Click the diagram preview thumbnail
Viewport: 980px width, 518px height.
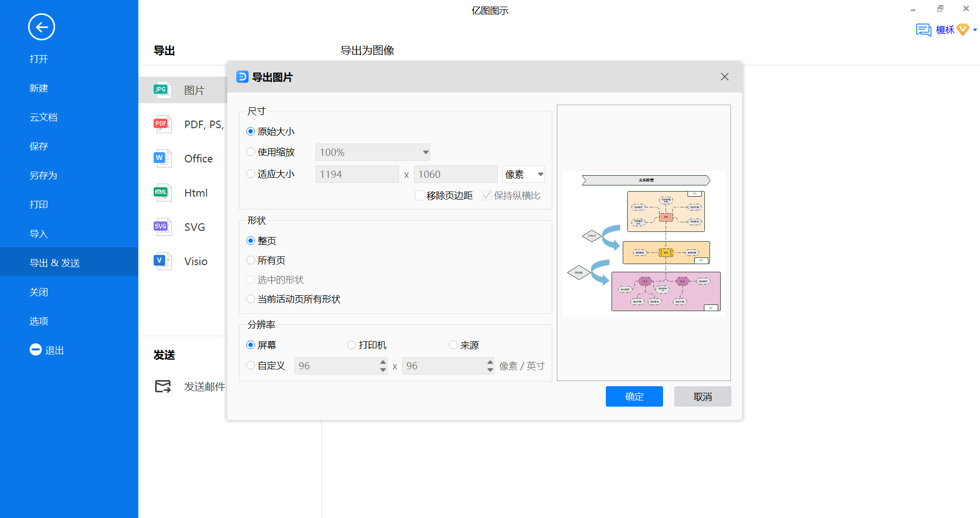coord(644,243)
